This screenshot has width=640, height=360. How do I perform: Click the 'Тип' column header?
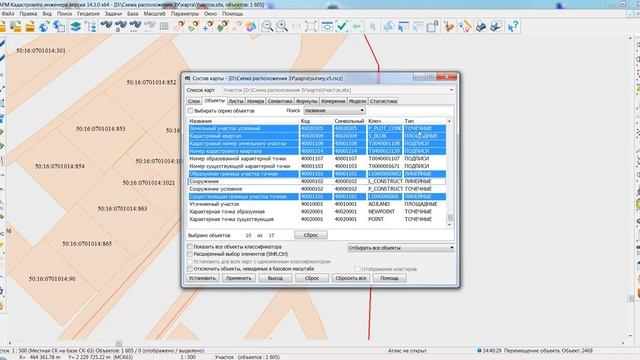point(424,121)
